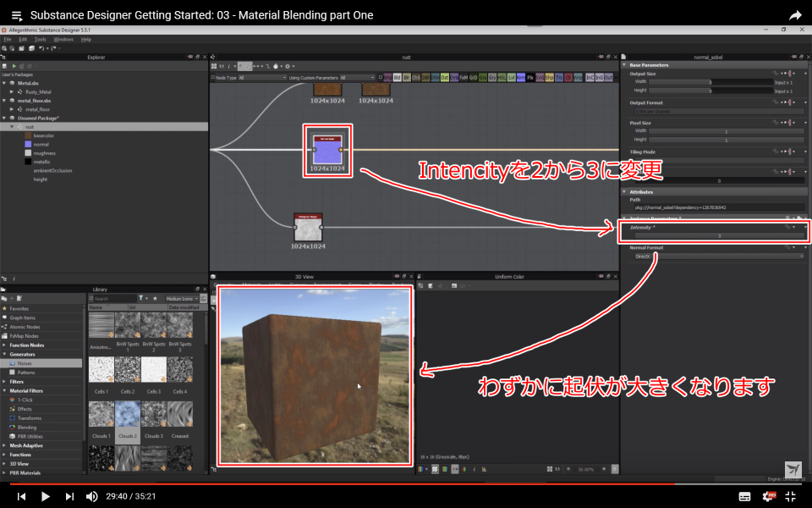Open the Windows menu
Viewport: 812px width, 508px height.
(63, 40)
